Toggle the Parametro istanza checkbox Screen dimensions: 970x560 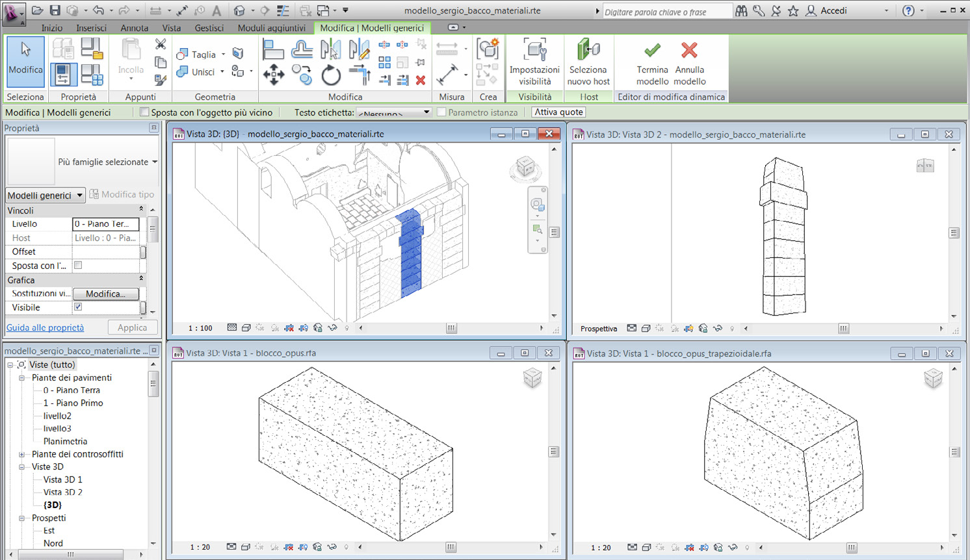click(441, 112)
